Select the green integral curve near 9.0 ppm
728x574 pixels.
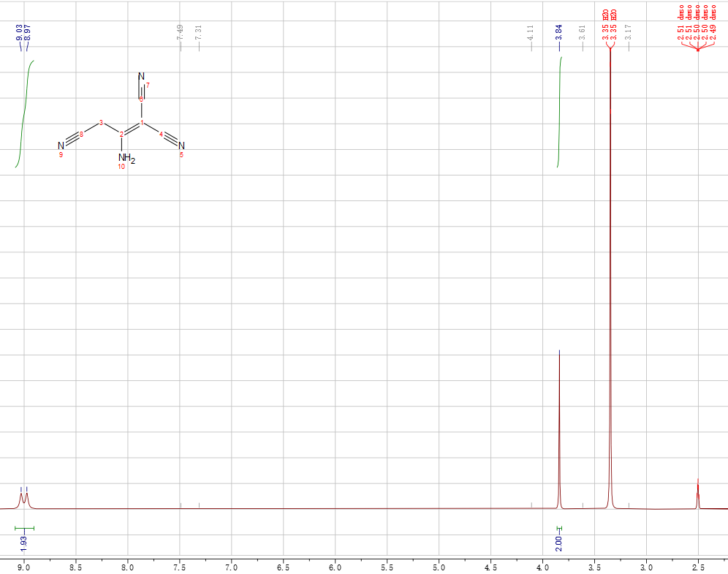(x=24, y=110)
